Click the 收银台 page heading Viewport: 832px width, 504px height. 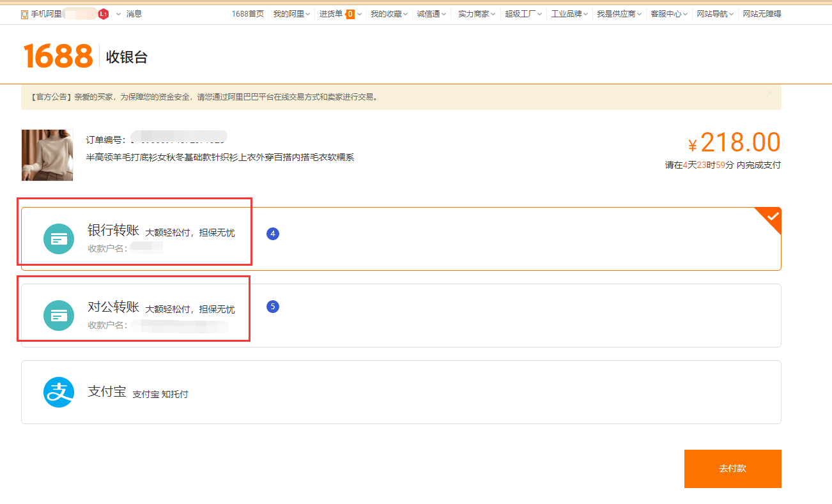(x=127, y=57)
